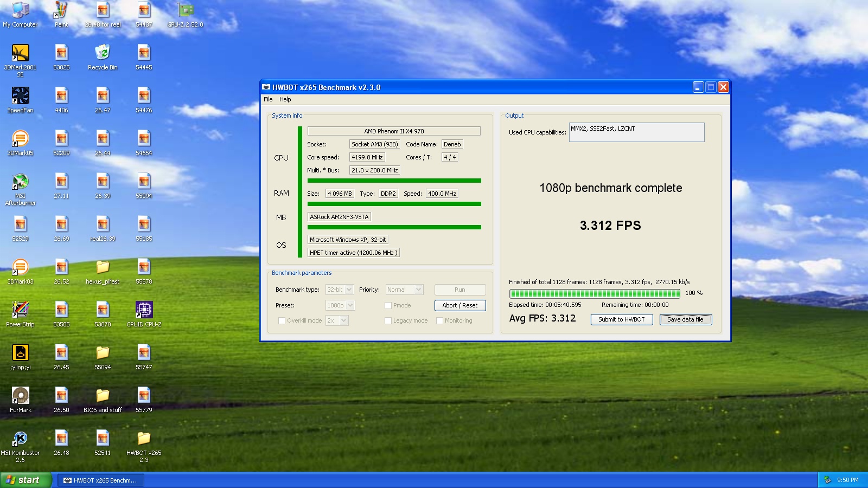Click the Socket AM3 (938) value
Screen dimensions: 868x488
[x=375, y=144]
